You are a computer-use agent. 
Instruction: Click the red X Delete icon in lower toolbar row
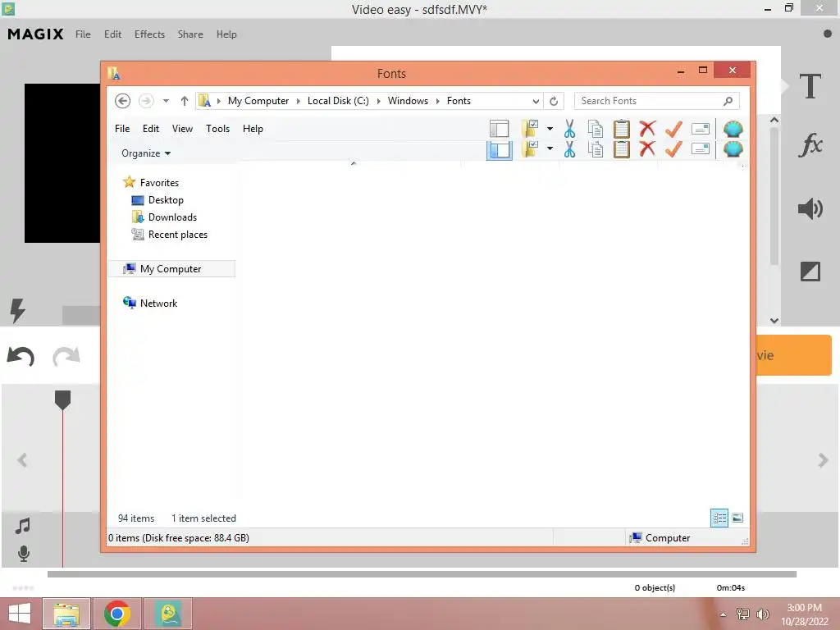647,148
